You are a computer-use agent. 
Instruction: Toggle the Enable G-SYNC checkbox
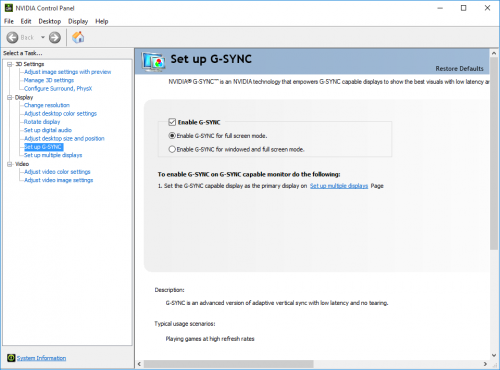click(x=172, y=122)
